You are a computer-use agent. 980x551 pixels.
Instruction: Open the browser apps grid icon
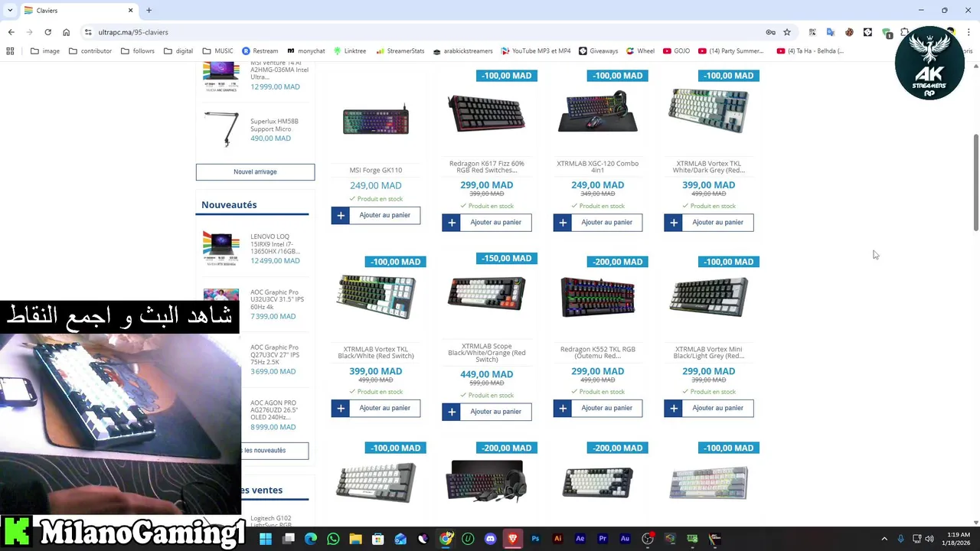click(10, 51)
